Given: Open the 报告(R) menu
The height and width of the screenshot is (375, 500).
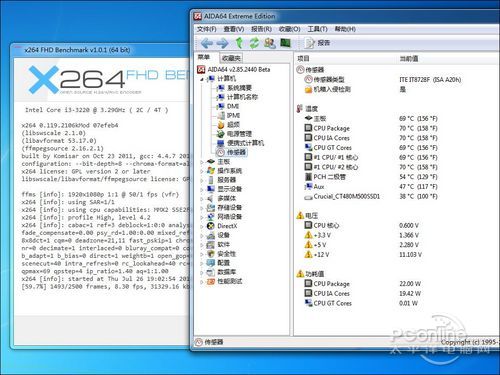Looking at the screenshot, I should [261, 29].
